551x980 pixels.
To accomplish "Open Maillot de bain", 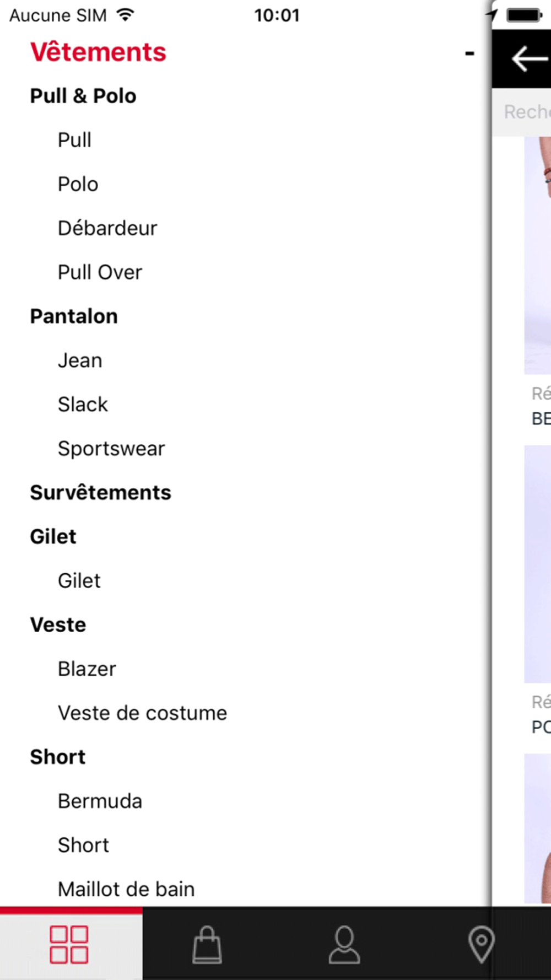I will pyautogui.click(x=127, y=890).
